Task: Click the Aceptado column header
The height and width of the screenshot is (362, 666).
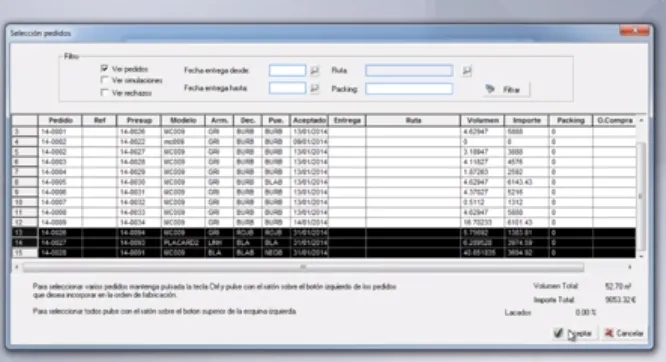Action: point(309,120)
